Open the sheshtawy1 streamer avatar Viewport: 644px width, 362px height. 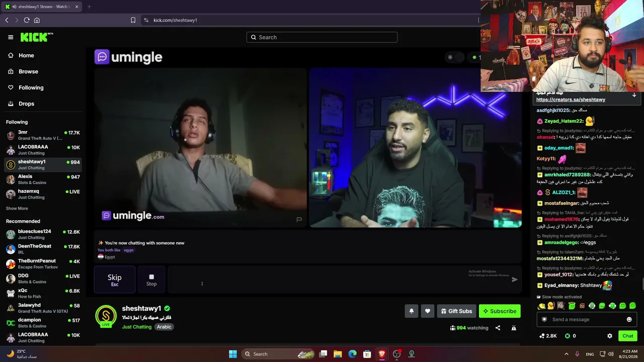(x=106, y=316)
